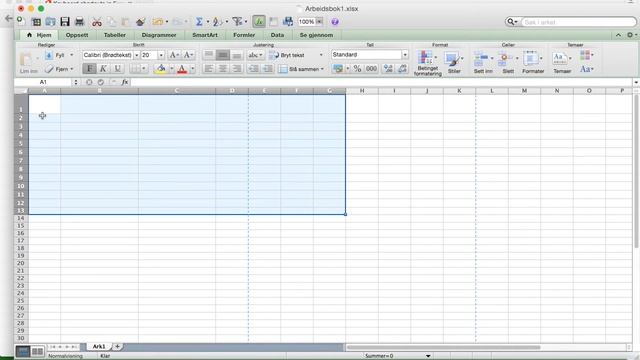Open the Stiler cell styles button

point(454,63)
